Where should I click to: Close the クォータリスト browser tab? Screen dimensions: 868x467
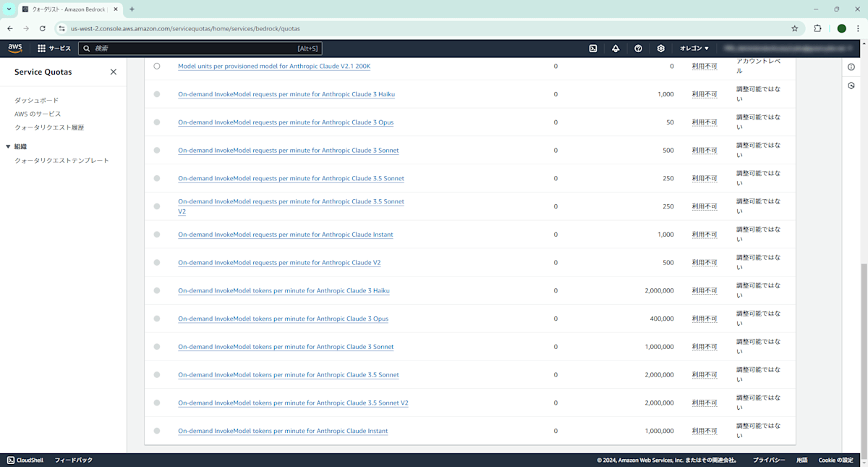click(x=116, y=9)
